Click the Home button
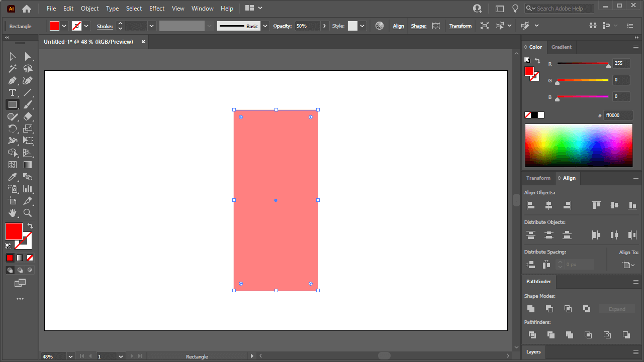Viewport: 644px width, 362px height. [27, 9]
